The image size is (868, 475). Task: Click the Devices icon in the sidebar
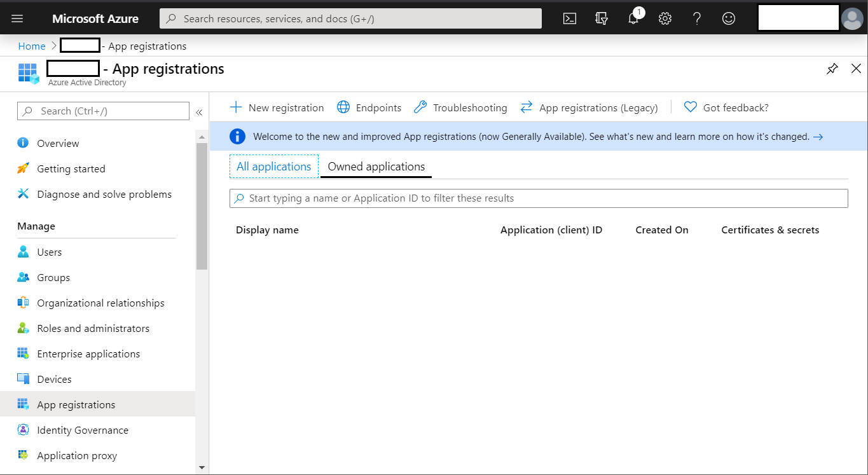tap(23, 379)
